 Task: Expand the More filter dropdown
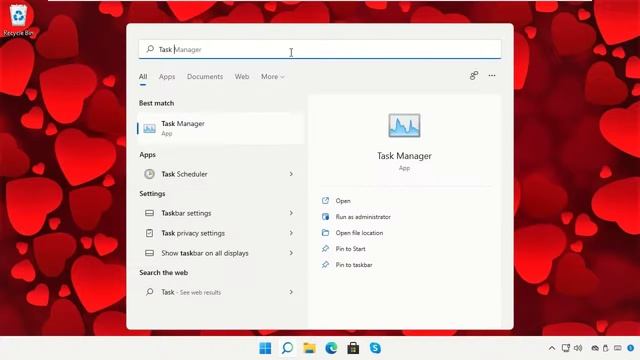click(273, 77)
